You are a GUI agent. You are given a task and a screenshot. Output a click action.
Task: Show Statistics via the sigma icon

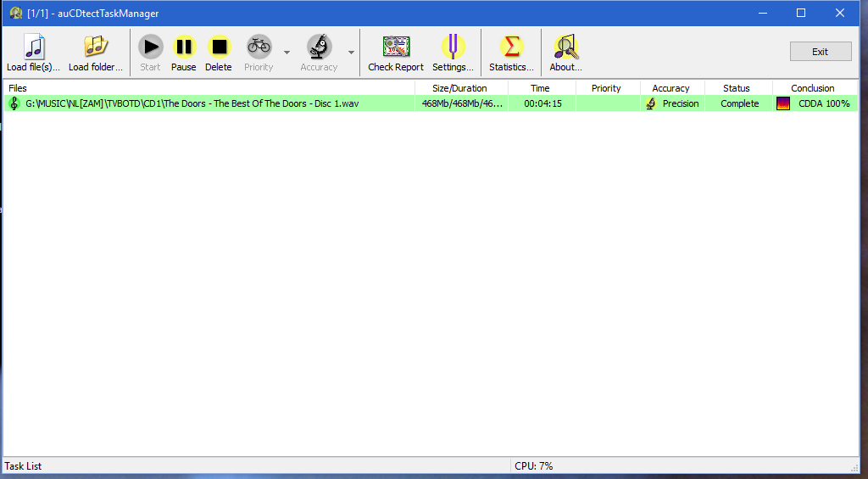(x=511, y=47)
